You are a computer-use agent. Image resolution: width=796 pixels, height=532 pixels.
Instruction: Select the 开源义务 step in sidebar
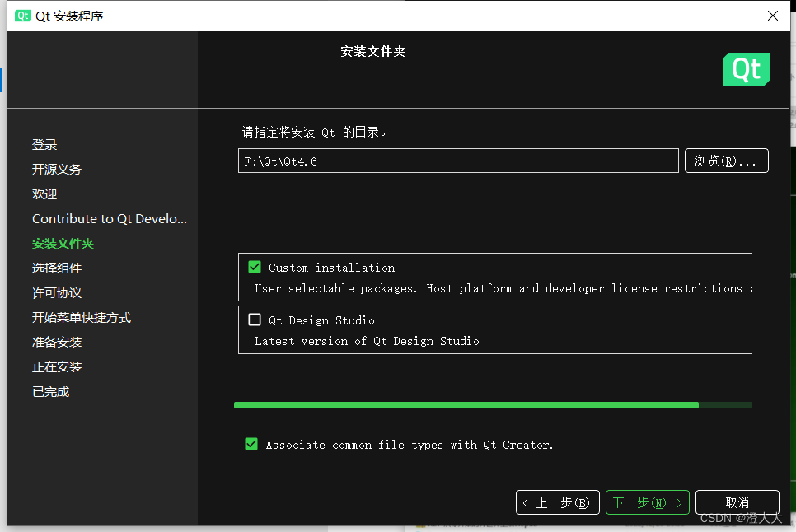[x=57, y=170]
